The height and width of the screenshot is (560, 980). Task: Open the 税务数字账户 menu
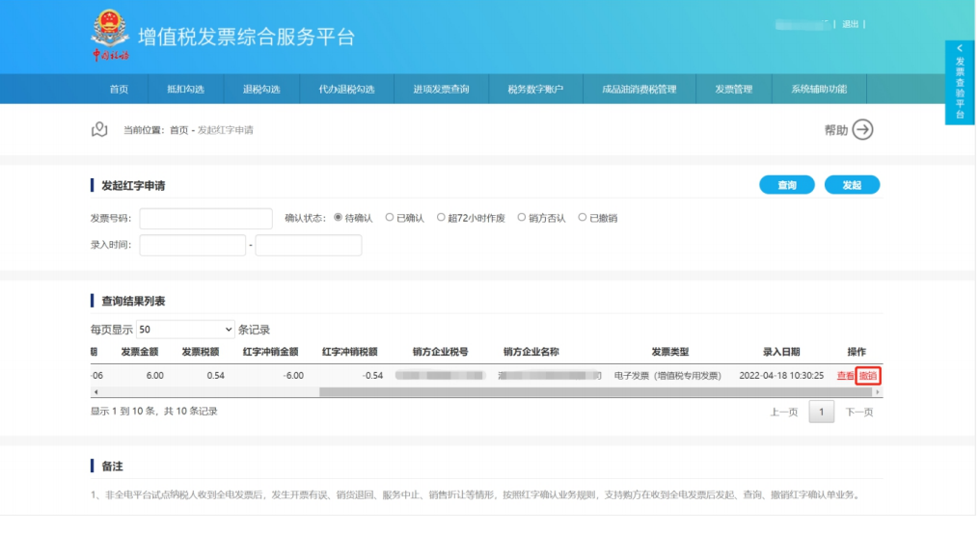coord(535,89)
